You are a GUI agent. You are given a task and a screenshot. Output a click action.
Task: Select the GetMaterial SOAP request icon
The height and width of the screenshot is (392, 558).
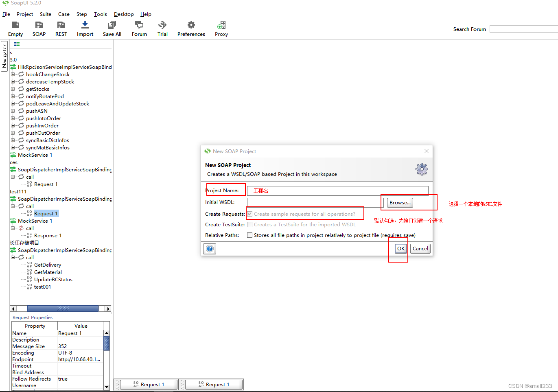(x=29, y=272)
